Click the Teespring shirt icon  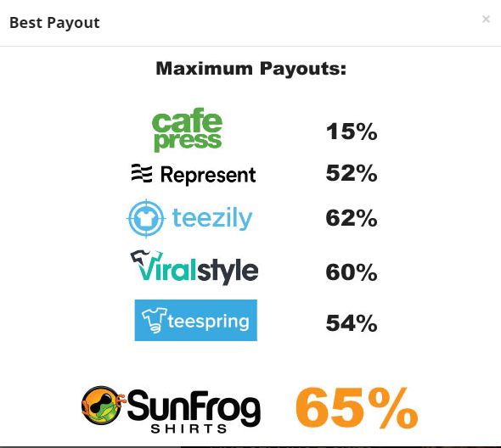click(x=155, y=320)
